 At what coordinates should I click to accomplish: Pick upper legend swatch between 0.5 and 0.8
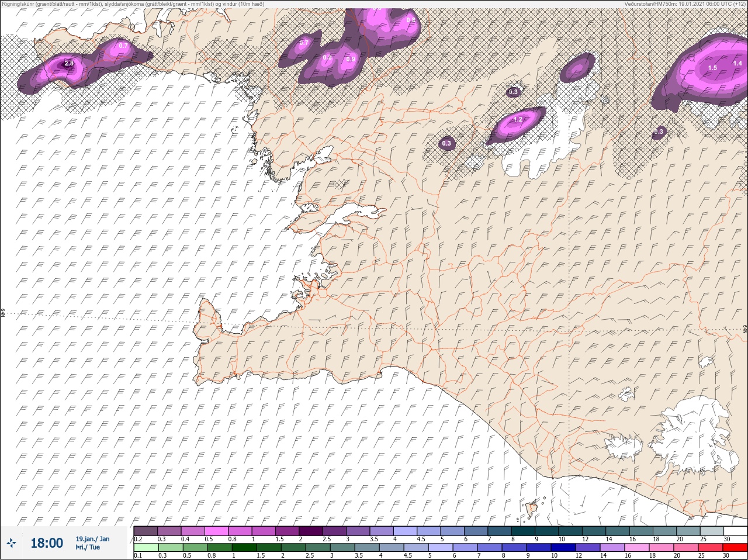click(217, 531)
